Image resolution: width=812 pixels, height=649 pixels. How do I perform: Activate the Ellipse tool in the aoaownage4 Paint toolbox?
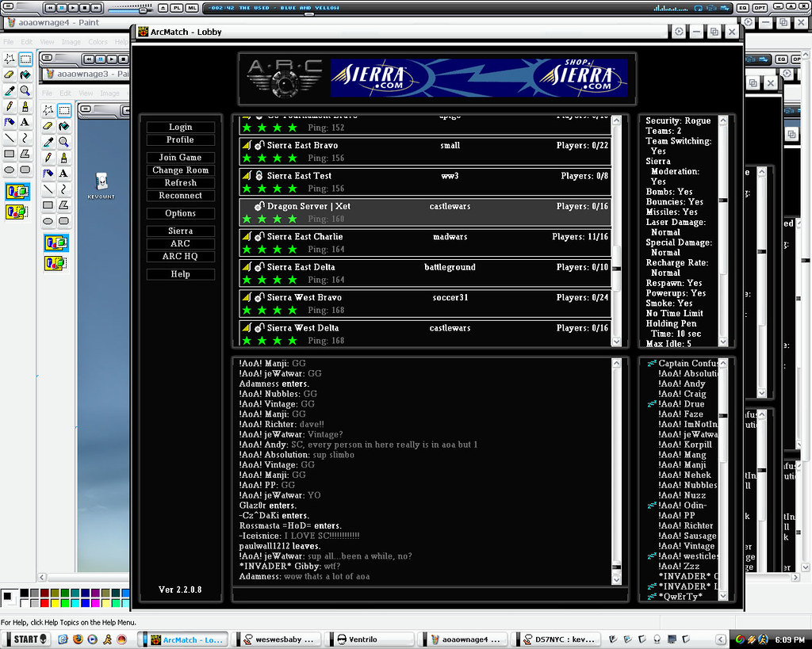(10, 170)
